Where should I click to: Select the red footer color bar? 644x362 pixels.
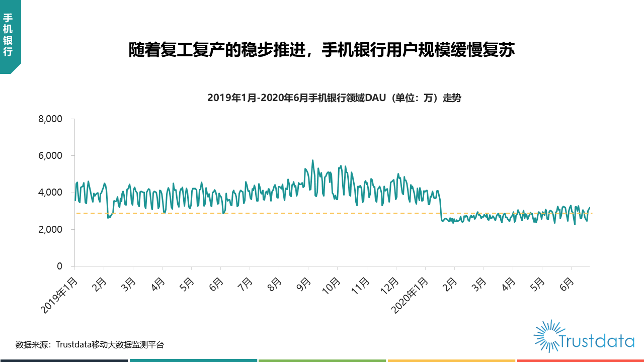(x=580, y=360)
